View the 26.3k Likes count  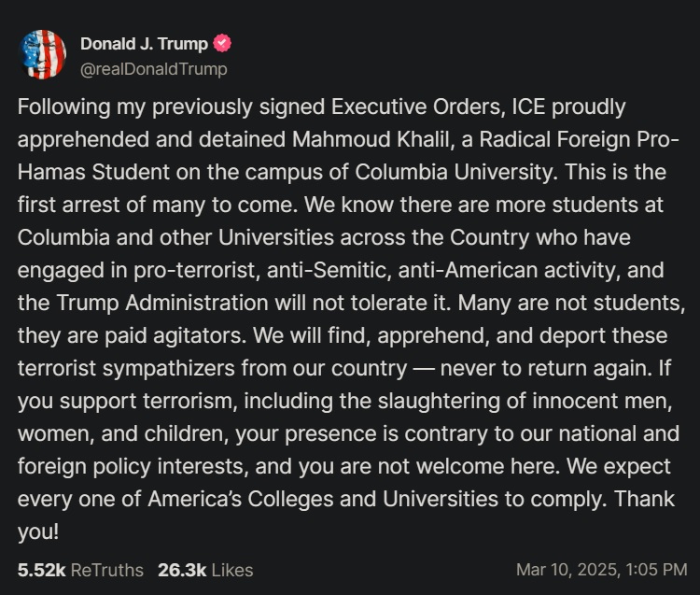[182, 570]
